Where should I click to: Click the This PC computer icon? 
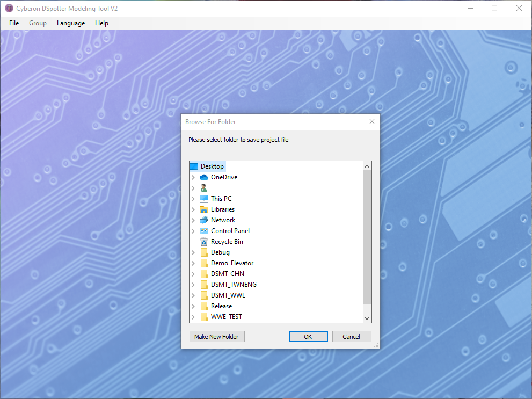(x=204, y=199)
